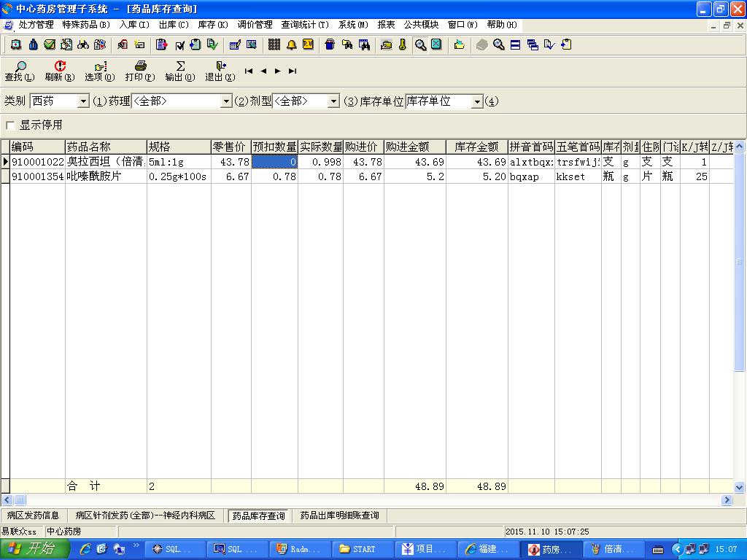Open the 入库(I) menu

[x=134, y=24]
